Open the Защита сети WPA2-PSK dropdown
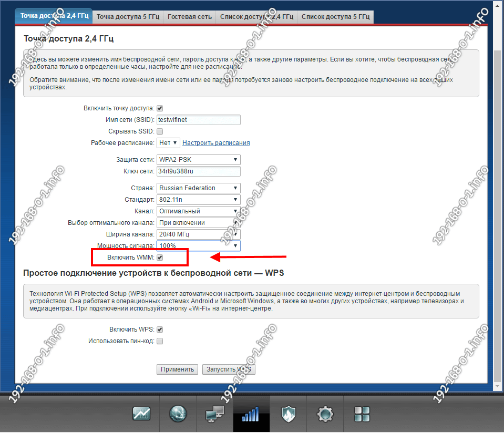 pos(198,160)
